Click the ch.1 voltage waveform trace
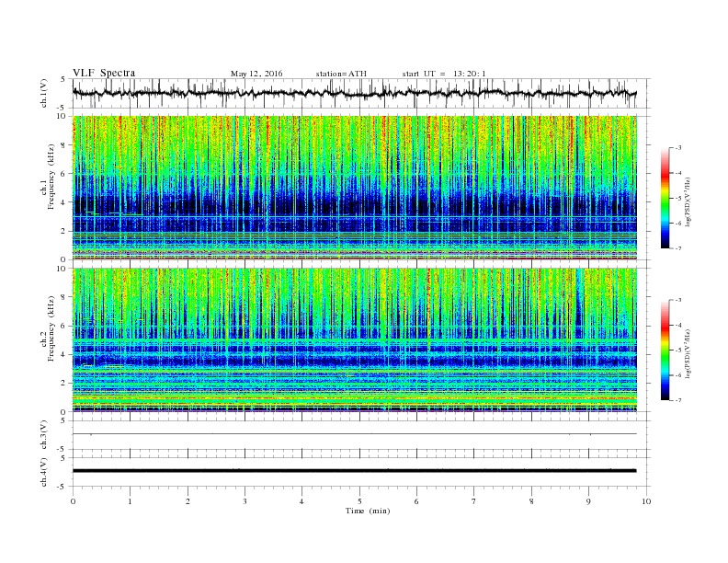The width and height of the screenshot is (728, 563). tap(354, 93)
